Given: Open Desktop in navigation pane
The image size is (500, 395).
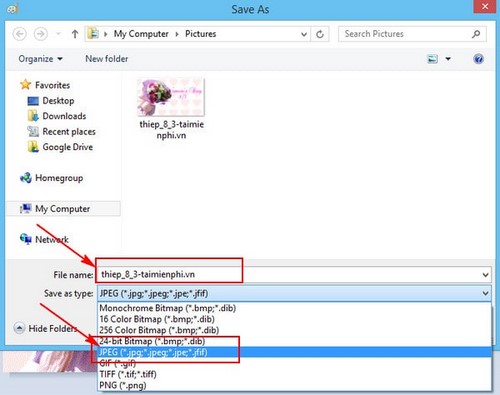Looking at the screenshot, I should (x=58, y=100).
